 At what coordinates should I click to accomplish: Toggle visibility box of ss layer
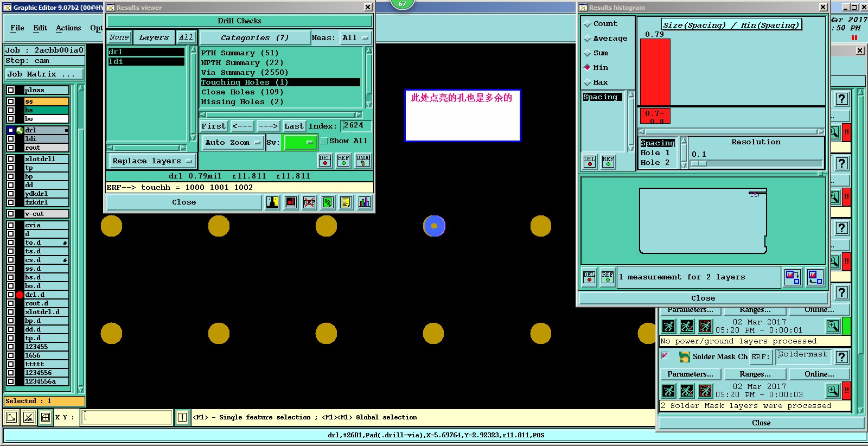click(11, 101)
